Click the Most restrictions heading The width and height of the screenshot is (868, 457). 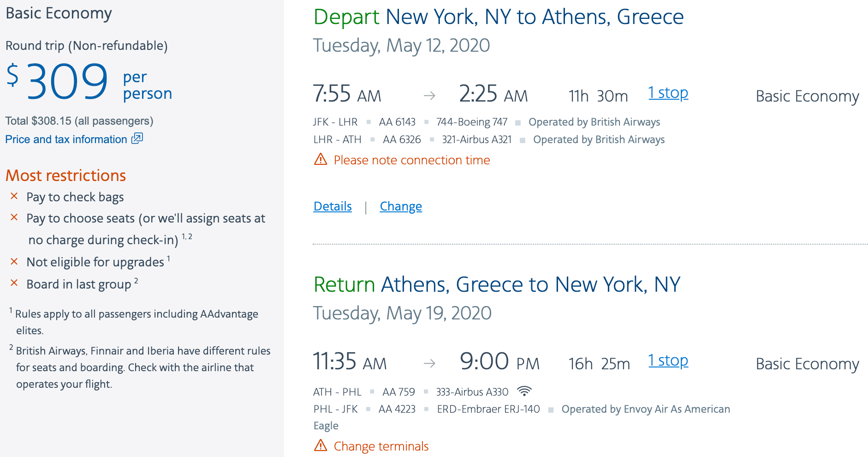click(65, 175)
